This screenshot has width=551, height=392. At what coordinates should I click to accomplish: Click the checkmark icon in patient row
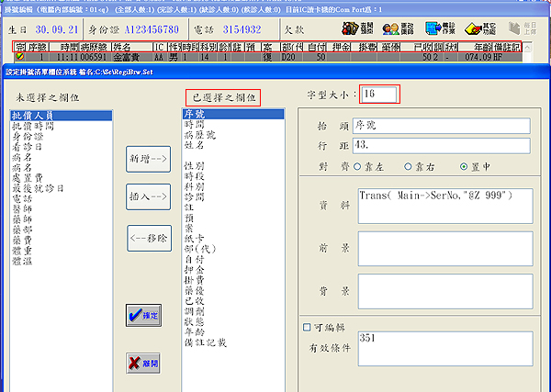(x=19, y=56)
